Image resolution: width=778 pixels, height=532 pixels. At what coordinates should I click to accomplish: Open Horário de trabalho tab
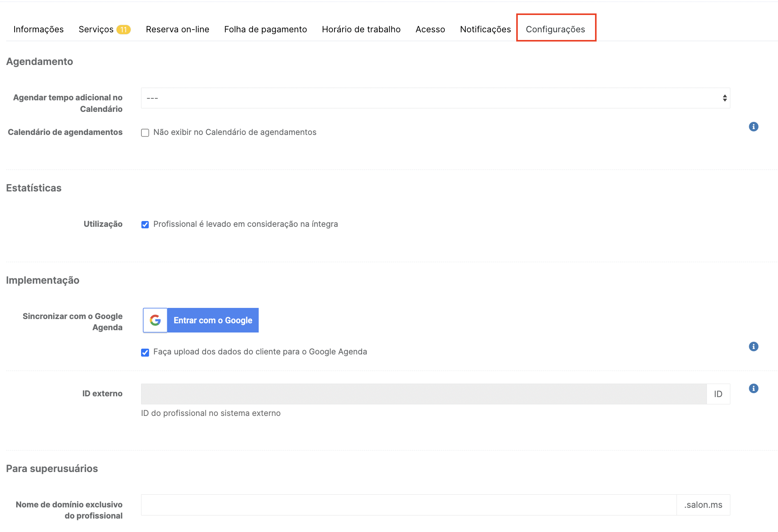pos(361,30)
